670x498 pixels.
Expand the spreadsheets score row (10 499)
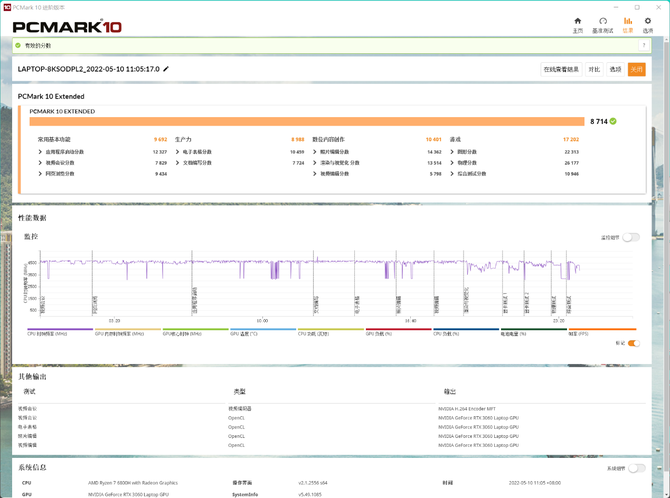(x=177, y=151)
